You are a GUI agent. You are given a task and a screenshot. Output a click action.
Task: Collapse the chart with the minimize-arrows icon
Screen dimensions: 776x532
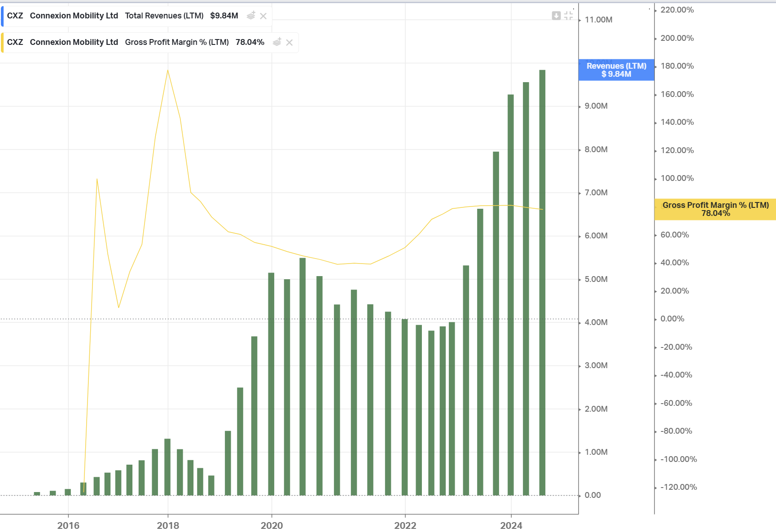[x=569, y=16]
